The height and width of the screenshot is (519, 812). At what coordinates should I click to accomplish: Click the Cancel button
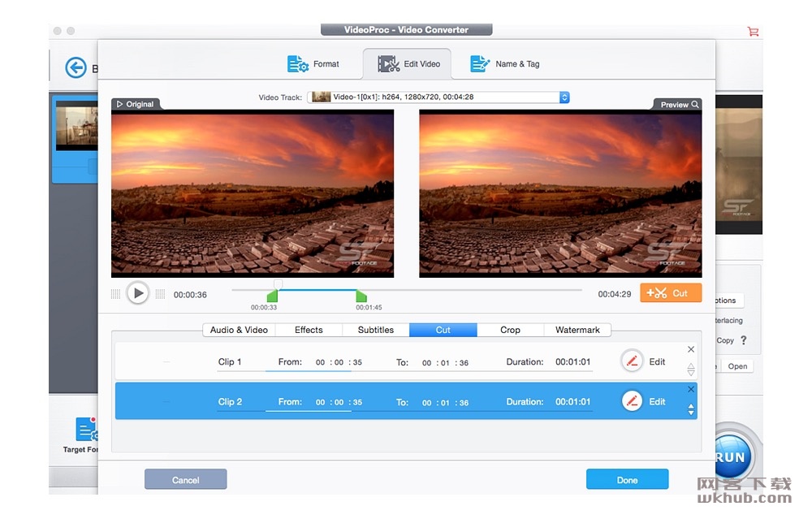pos(185,480)
